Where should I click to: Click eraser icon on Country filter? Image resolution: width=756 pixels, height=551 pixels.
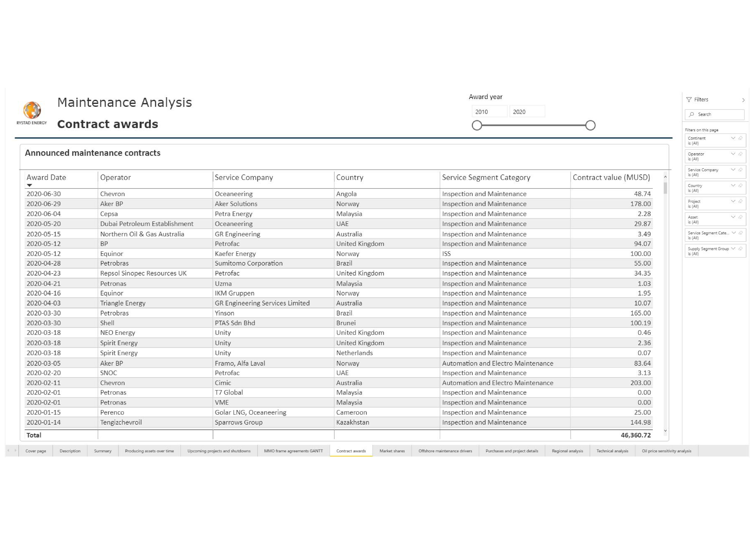[x=740, y=185]
